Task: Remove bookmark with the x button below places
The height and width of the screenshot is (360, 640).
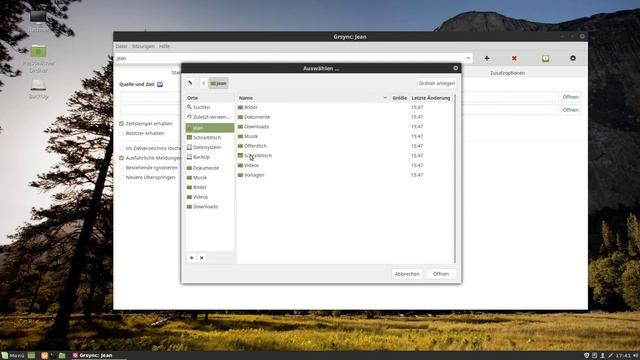Action: [x=202, y=258]
